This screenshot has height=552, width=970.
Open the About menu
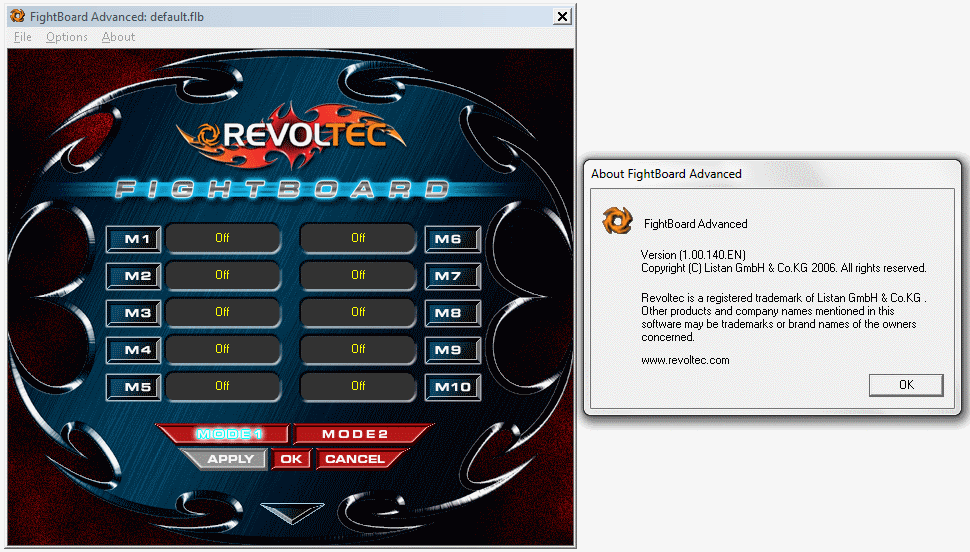coord(118,37)
